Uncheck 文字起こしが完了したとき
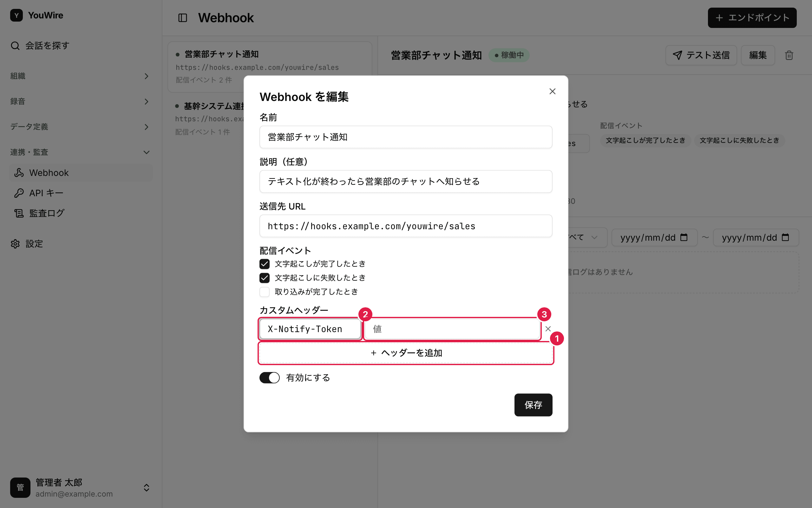Image resolution: width=812 pixels, height=508 pixels. tap(265, 264)
